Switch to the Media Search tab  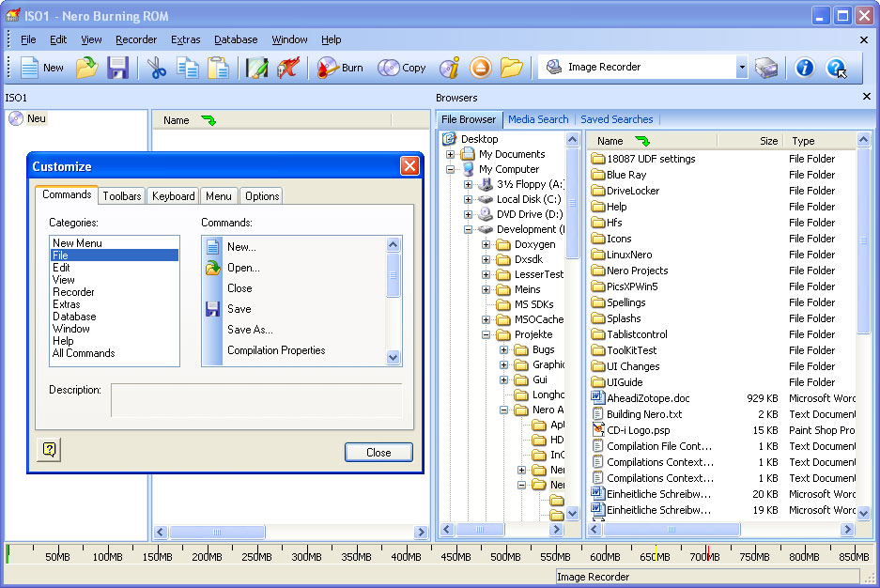538,119
